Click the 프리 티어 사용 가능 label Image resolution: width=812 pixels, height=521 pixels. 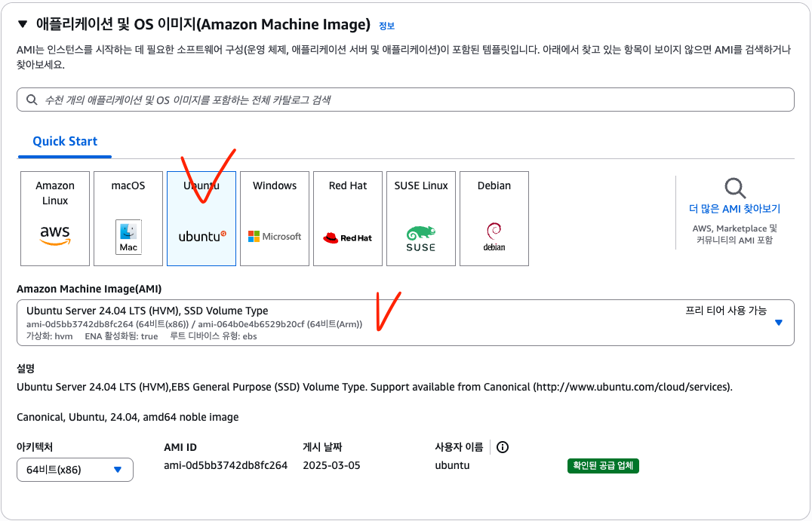coord(726,311)
